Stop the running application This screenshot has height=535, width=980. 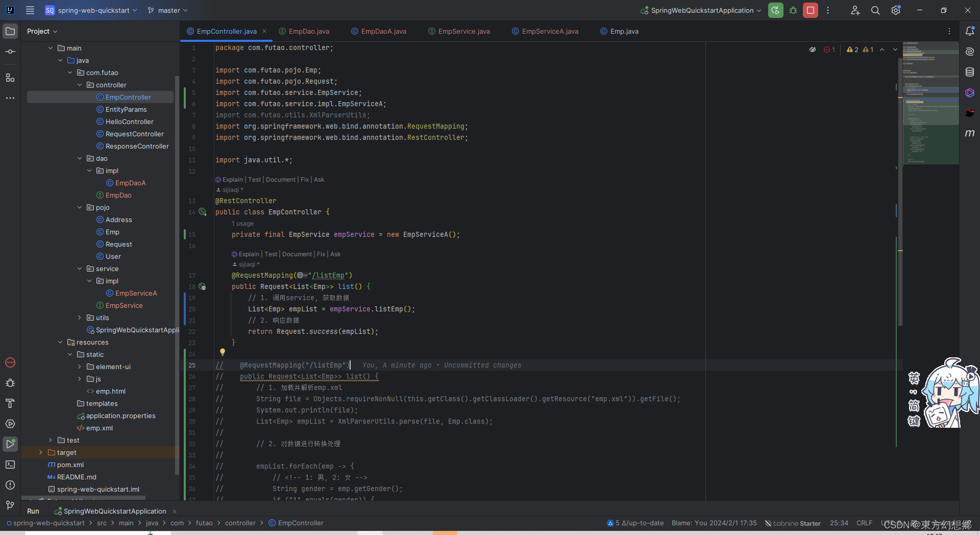click(811, 10)
